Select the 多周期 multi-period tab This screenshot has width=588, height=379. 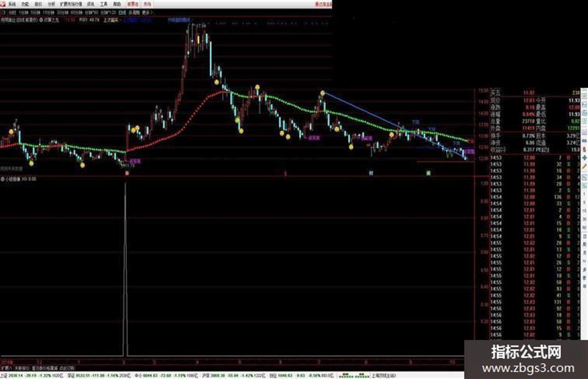[x=134, y=12]
